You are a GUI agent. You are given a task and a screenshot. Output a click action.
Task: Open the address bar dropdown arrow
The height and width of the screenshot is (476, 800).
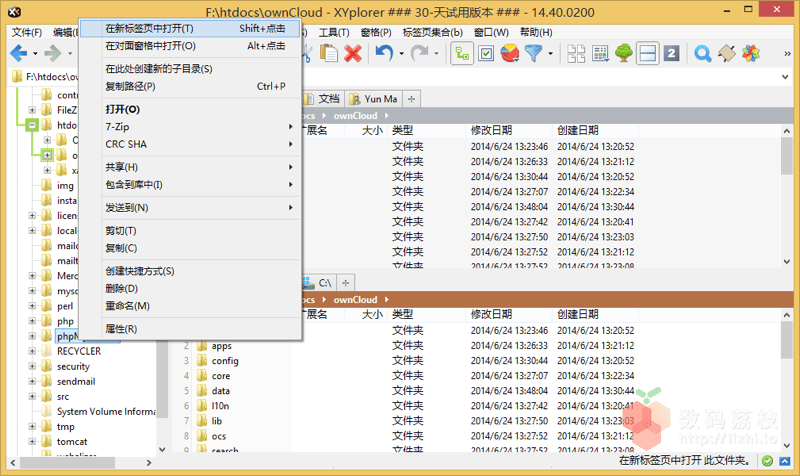click(x=785, y=77)
